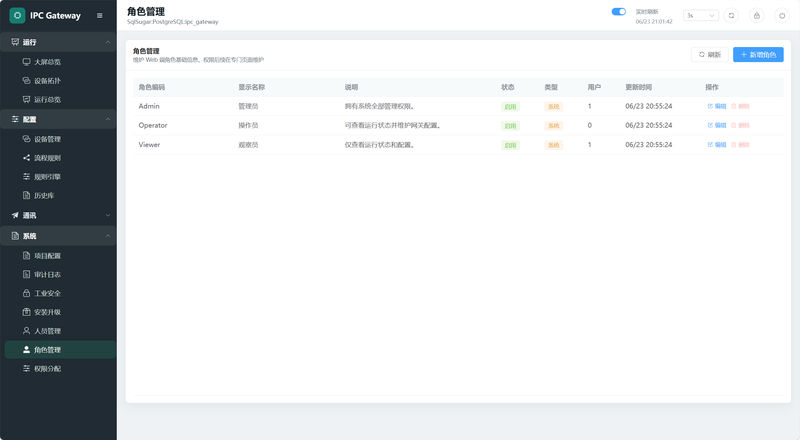Open 设备拓扑 via its topology icon

27,81
